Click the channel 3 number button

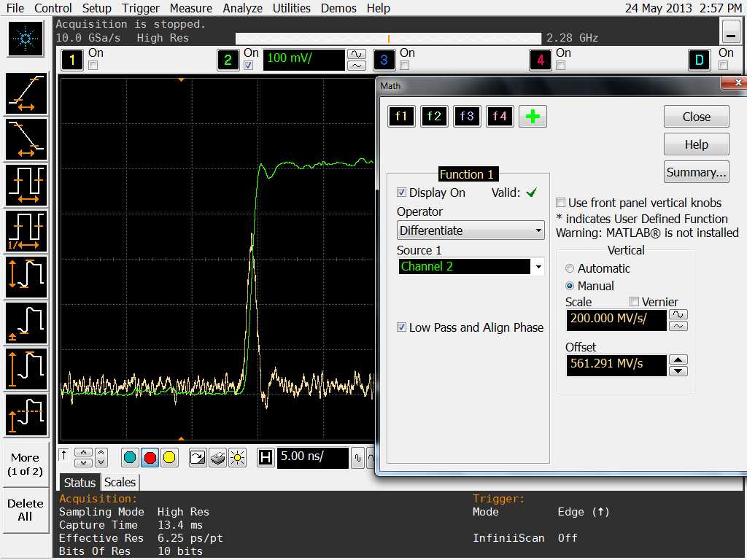pyautogui.click(x=384, y=60)
